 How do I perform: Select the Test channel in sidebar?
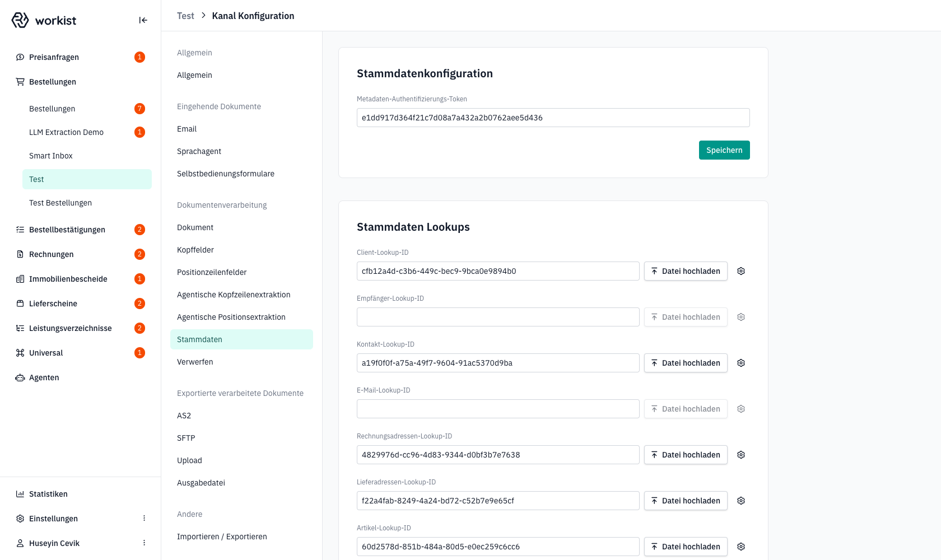coord(87,179)
